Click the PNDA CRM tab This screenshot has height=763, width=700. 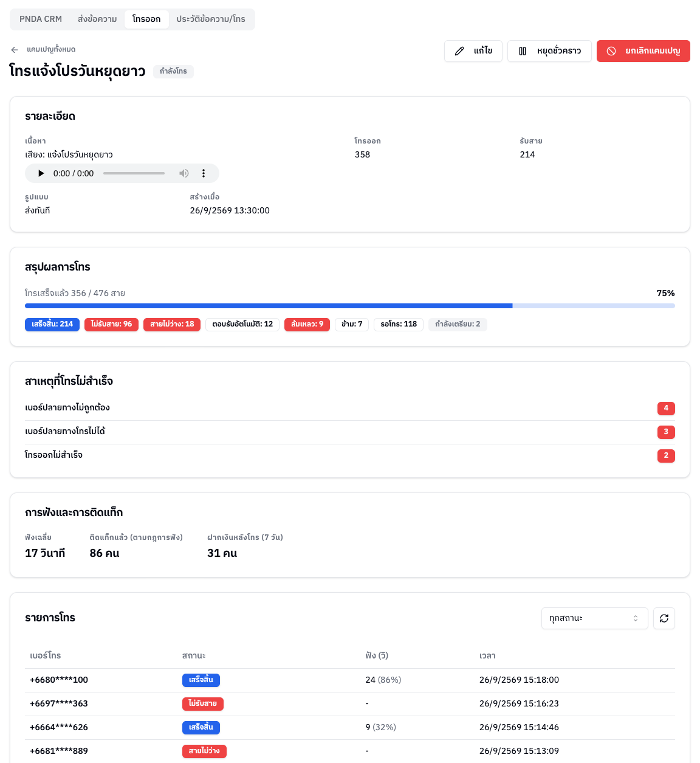pos(41,19)
